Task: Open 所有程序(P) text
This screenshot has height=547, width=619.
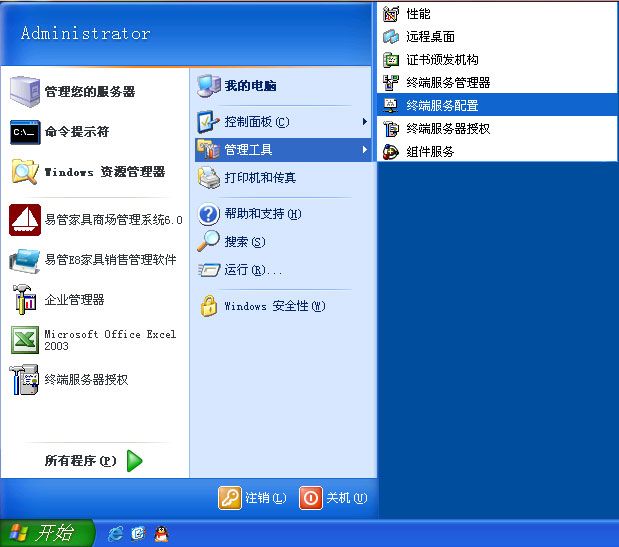Action: tap(81, 461)
